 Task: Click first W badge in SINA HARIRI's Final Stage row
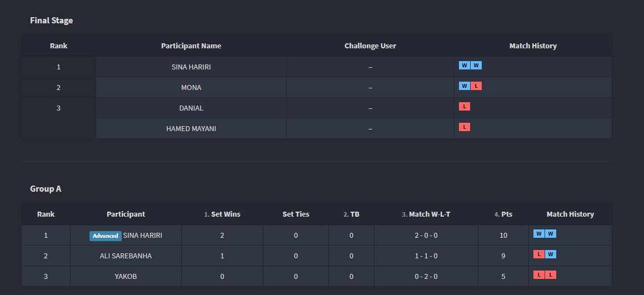[464, 66]
